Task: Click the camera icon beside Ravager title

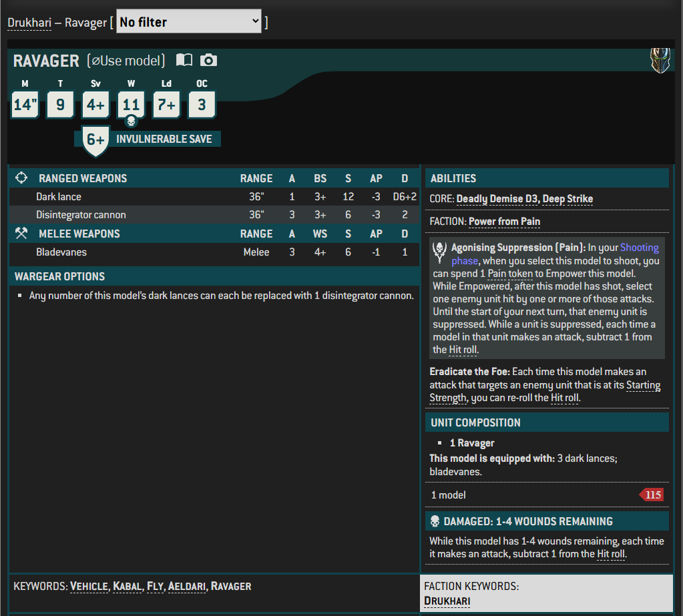Action: 209,60
